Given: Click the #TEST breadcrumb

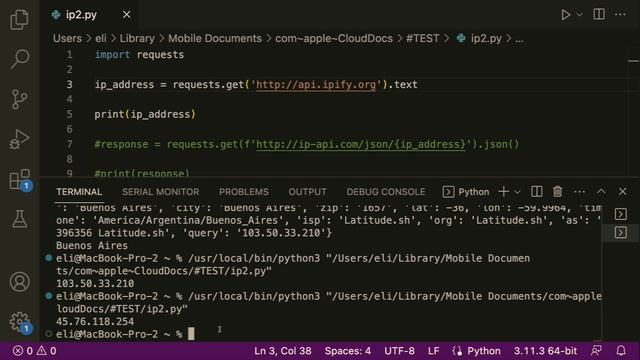Looking at the screenshot, I should coord(422,38).
